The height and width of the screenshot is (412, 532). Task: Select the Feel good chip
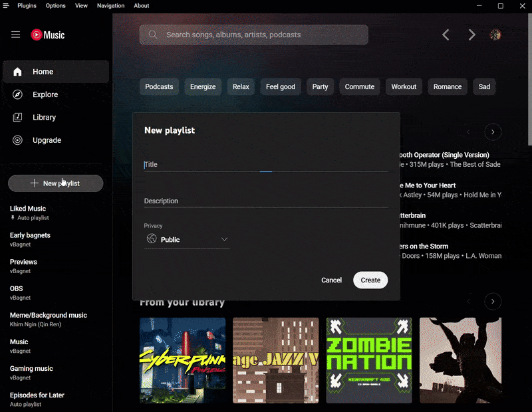pos(281,86)
